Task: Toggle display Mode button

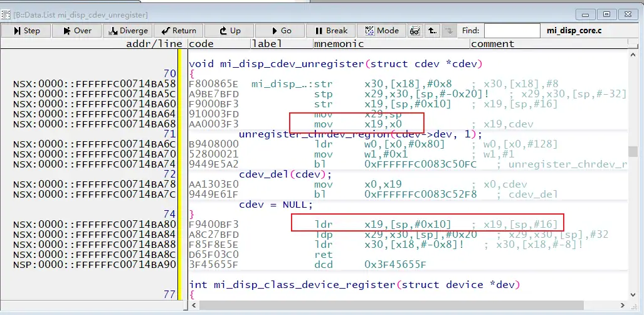Action: (x=381, y=30)
